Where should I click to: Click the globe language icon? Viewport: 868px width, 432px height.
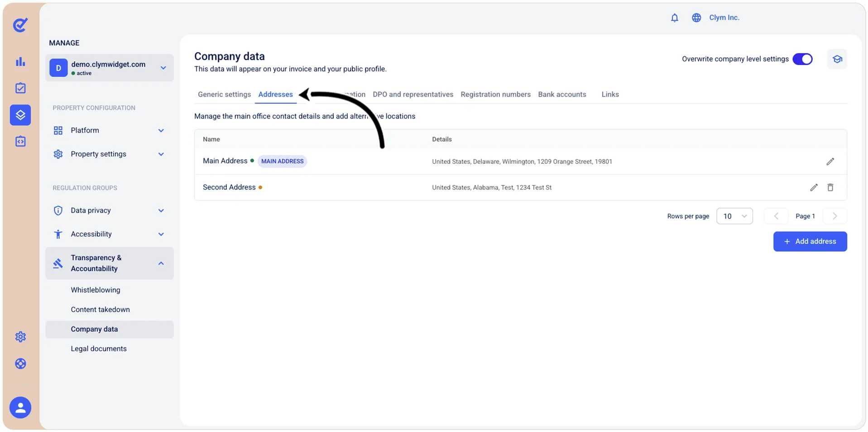(696, 18)
